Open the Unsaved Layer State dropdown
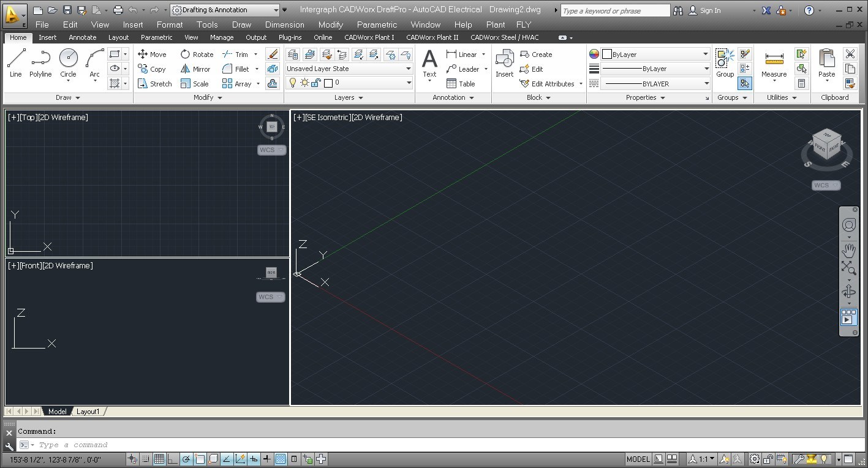Viewport: 868px width, 468px height. pos(349,69)
